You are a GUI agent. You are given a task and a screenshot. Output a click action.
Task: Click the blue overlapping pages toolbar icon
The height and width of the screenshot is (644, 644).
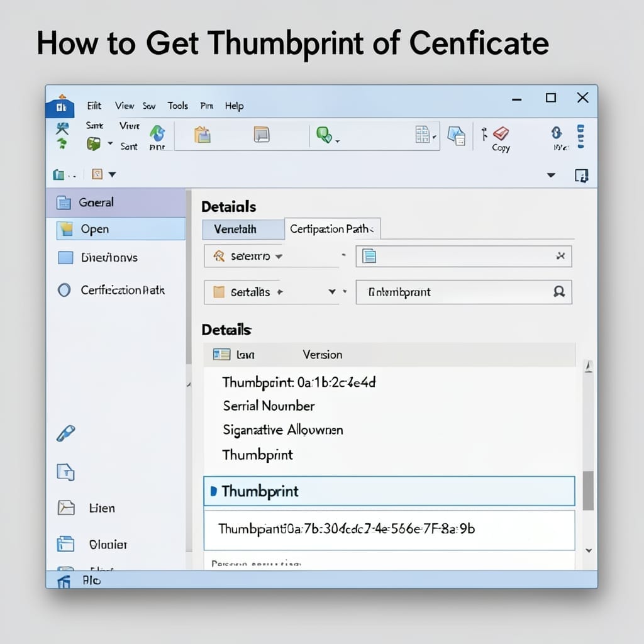[457, 136]
